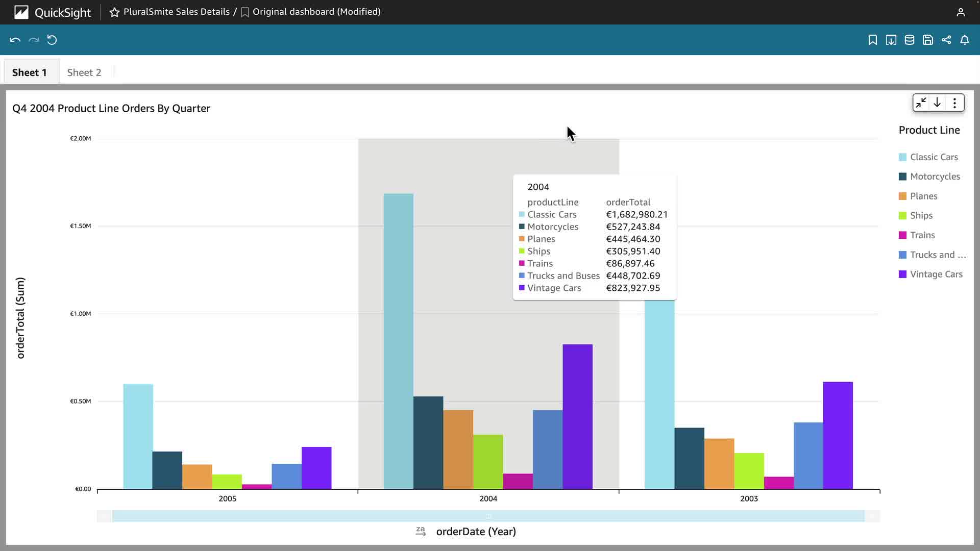Click the dataset database icon
Screen dimensions: 980x551
click(909, 40)
